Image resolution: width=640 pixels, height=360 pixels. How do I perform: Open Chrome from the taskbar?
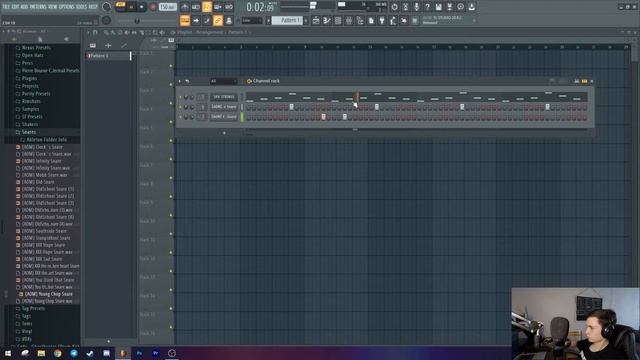[x=58, y=353]
